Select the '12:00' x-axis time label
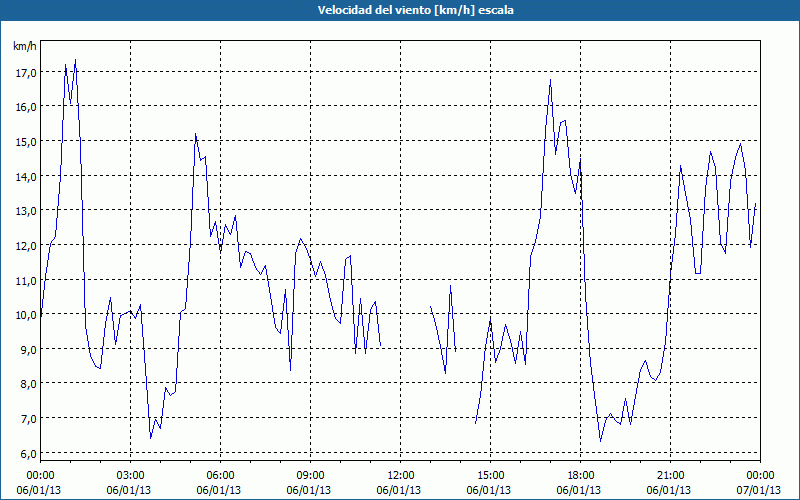Viewport: 800px width, 500px height. [x=401, y=476]
